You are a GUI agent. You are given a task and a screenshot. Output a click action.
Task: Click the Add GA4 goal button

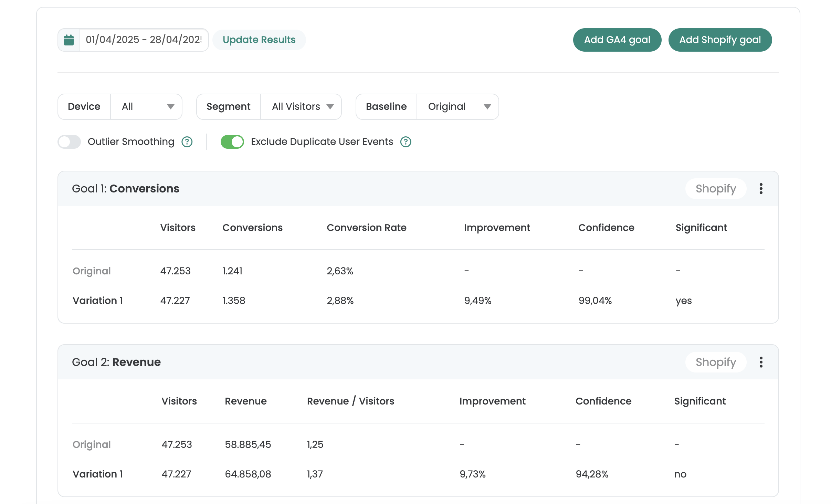click(x=617, y=40)
